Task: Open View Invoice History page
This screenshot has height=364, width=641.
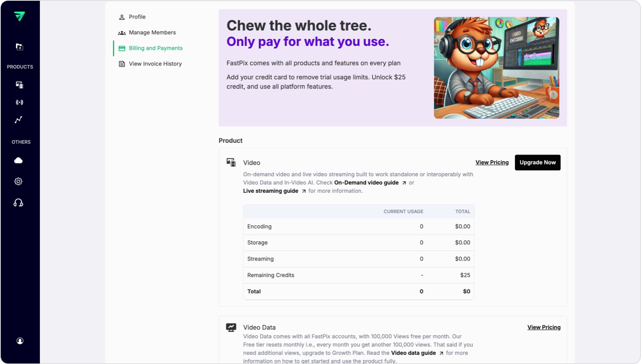Action: pos(155,64)
